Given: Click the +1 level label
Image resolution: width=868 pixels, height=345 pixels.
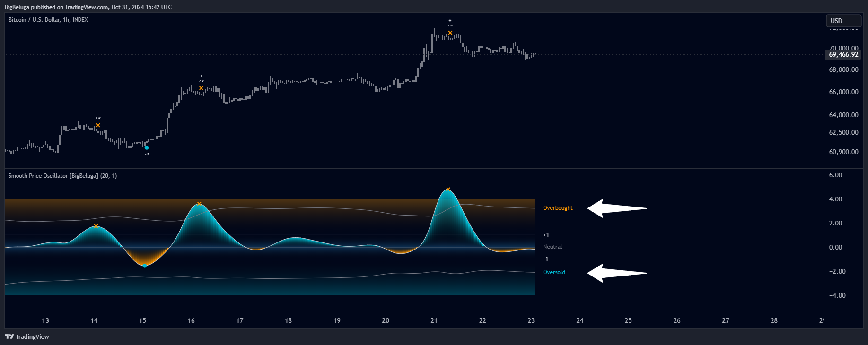Looking at the screenshot, I should [x=546, y=235].
